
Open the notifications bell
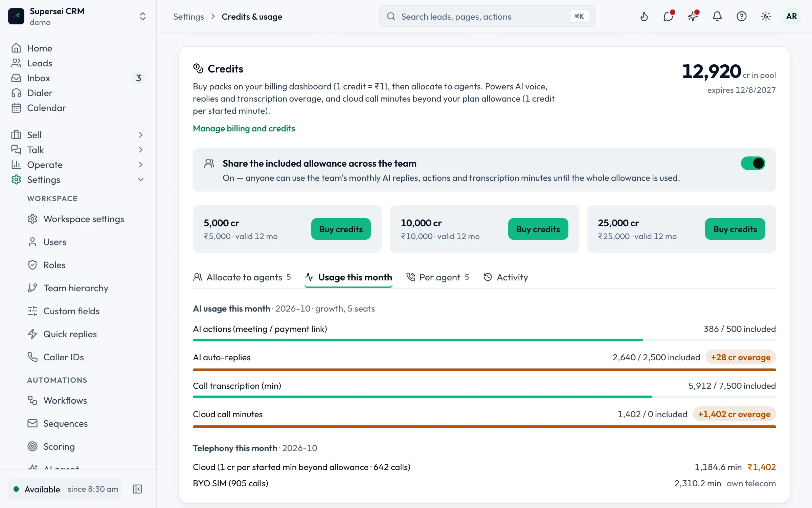[717, 16]
